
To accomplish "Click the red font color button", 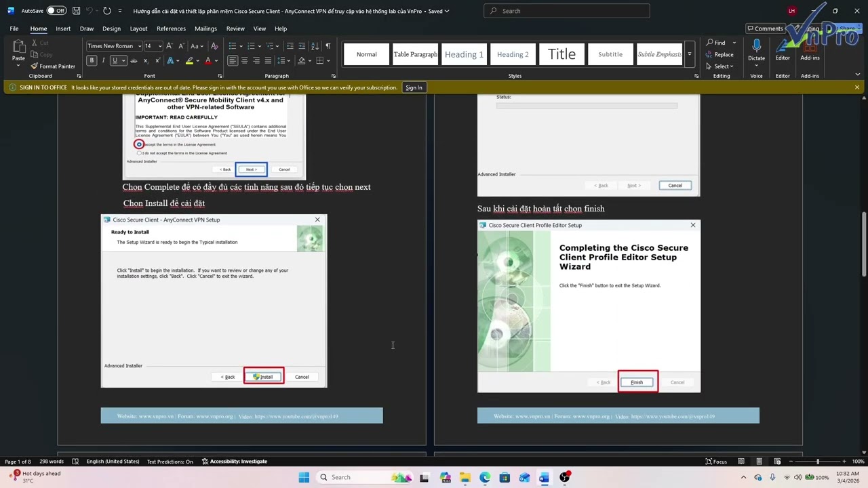I will point(208,60).
